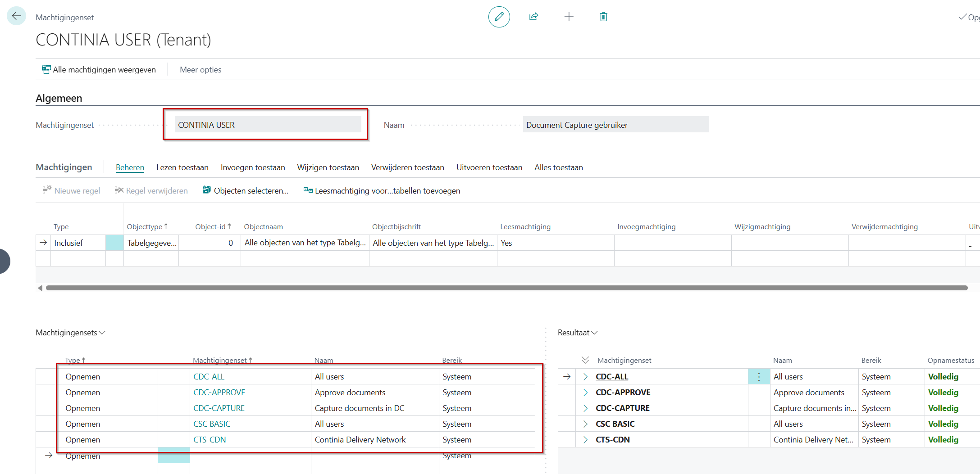Click the Object-id cell with value 0
980x474 pixels.
[210, 243]
